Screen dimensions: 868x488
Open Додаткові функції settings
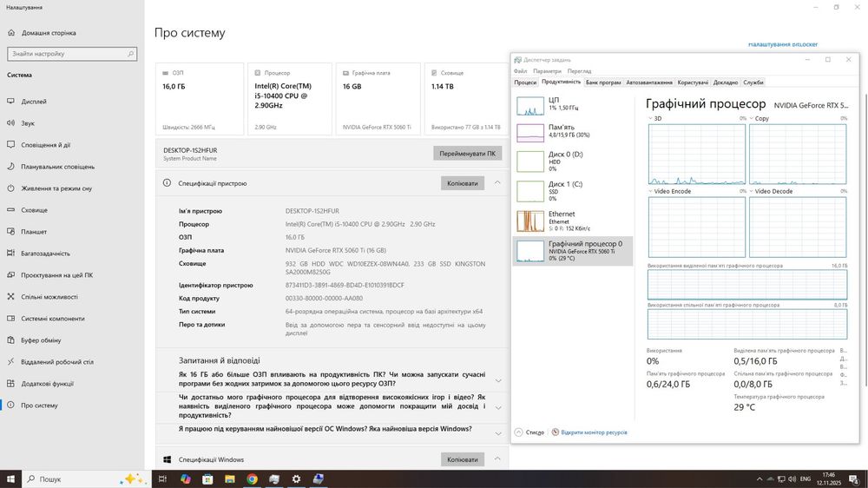tap(47, 383)
